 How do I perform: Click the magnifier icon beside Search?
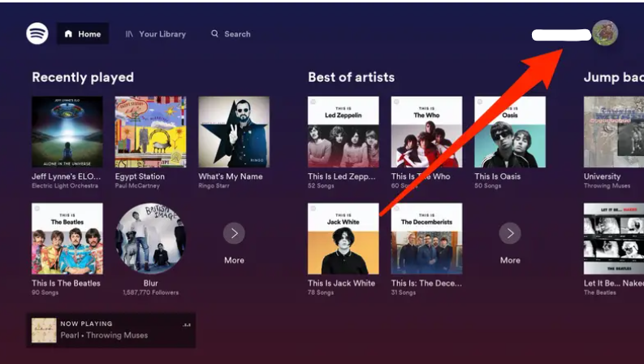coord(215,33)
